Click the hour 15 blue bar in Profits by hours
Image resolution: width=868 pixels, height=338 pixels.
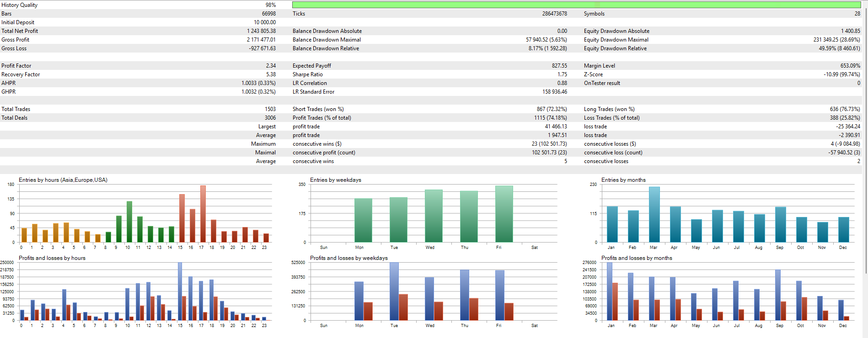(180, 292)
